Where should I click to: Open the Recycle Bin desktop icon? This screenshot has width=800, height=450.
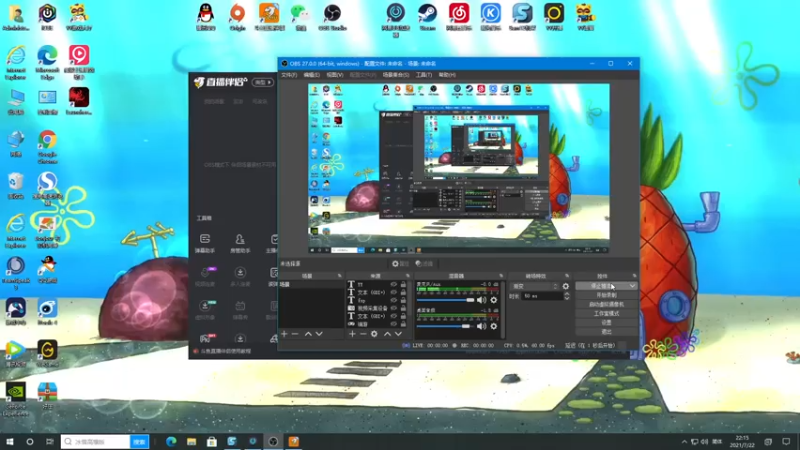click(x=15, y=186)
